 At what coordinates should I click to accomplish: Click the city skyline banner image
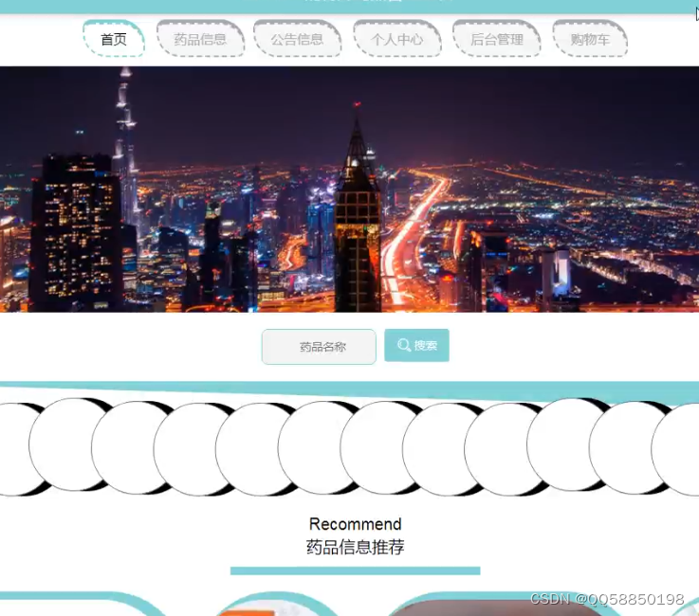(349, 190)
